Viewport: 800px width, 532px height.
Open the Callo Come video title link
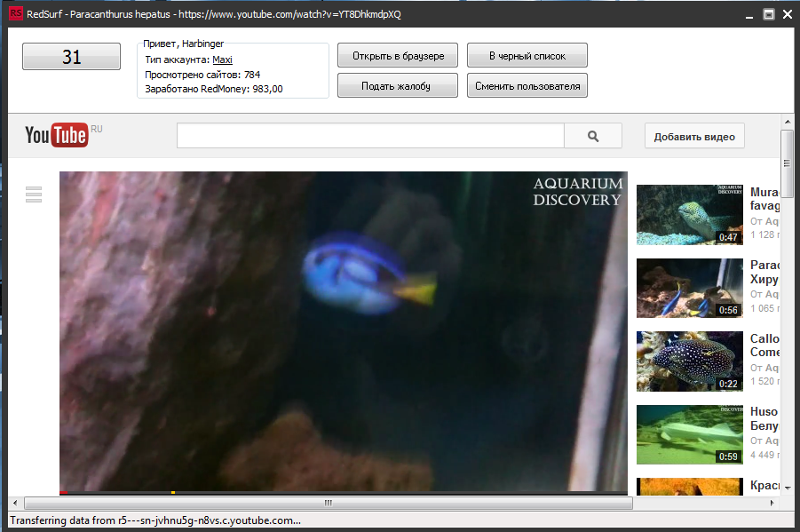click(x=764, y=345)
